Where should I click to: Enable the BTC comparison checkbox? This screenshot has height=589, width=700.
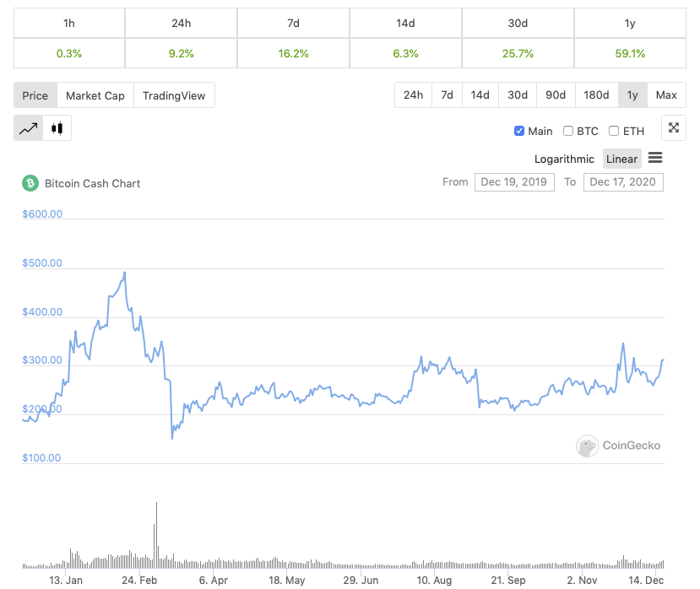click(x=568, y=131)
